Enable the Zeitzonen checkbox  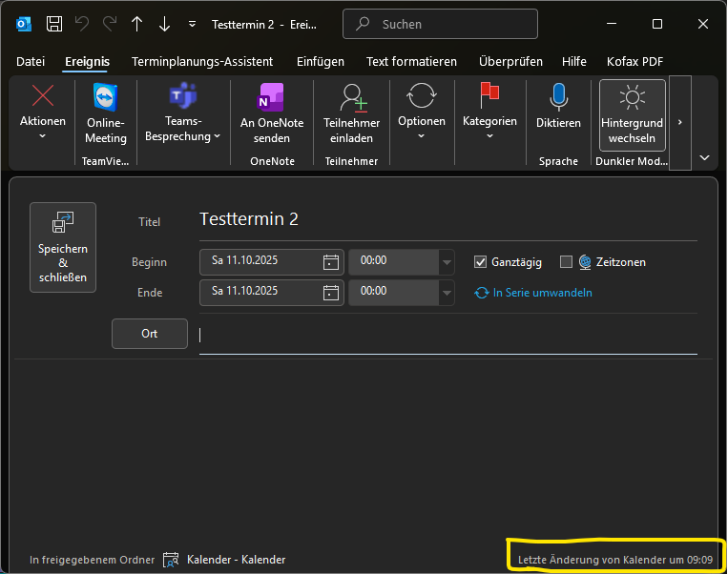coord(566,262)
